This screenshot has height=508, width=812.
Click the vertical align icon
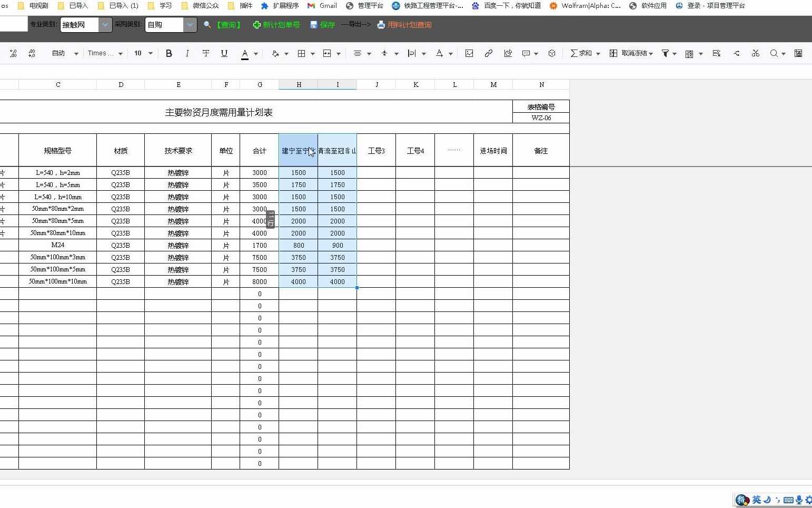pyautogui.click(x=384, y=53)
